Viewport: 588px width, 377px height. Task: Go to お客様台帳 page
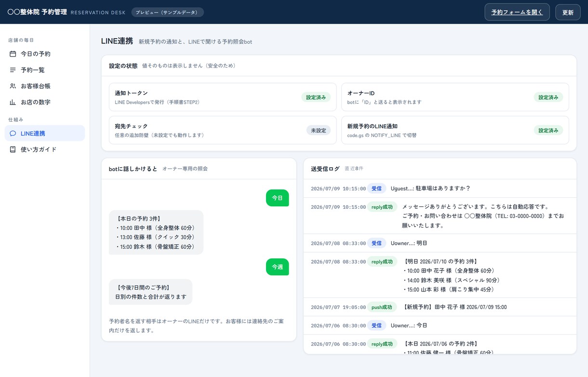tap(45, 86)
